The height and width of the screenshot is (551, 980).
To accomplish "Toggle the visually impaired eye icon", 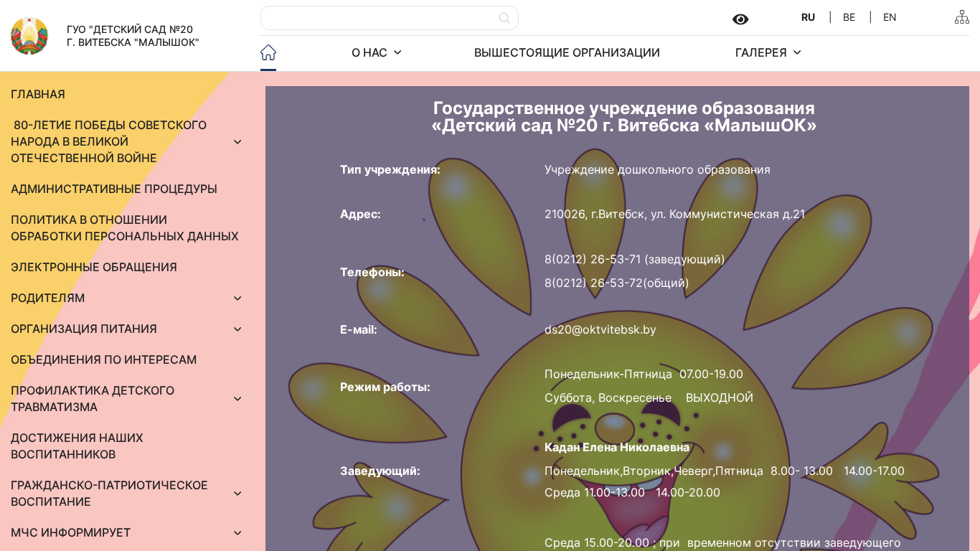I will 740,19.
